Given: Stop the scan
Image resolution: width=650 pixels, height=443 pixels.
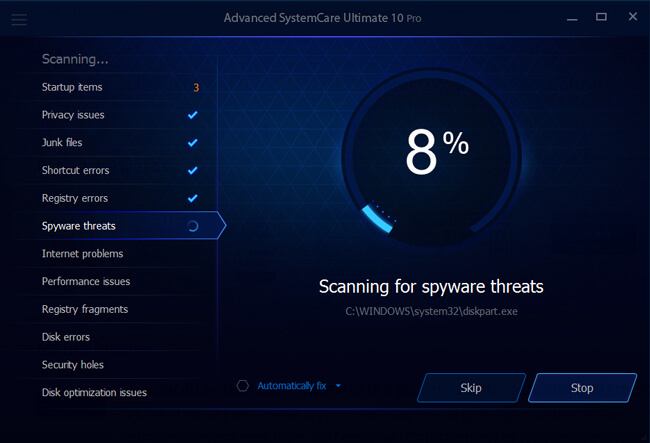Looking at the screenshot, I should point(582,388).
